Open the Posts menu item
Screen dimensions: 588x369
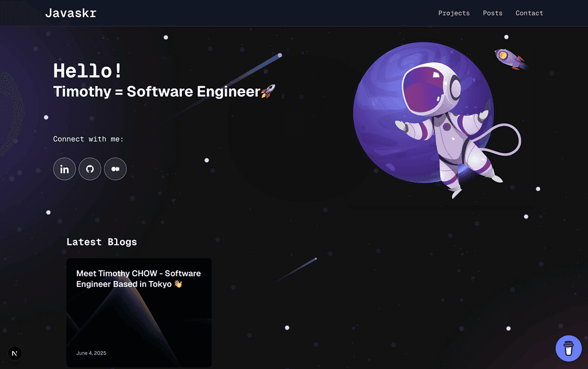click(492, 13)
